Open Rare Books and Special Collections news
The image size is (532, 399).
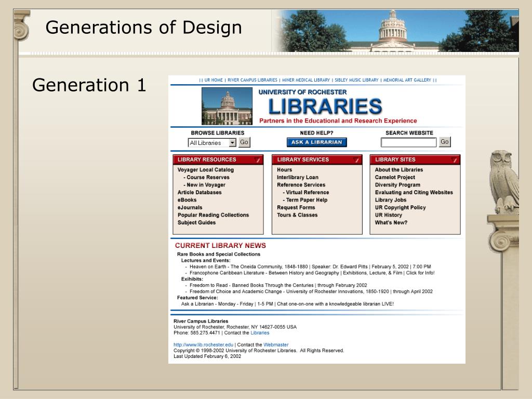click(219, 254)
